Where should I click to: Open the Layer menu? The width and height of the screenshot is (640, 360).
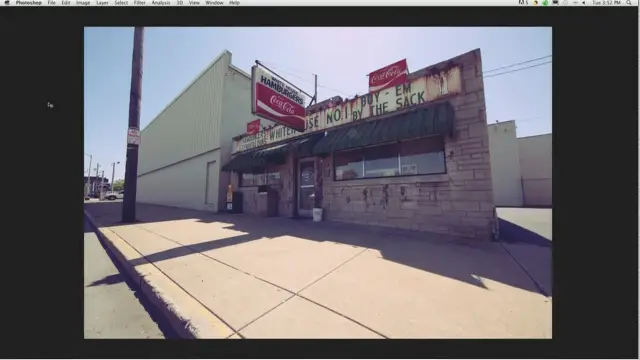coord(102,2)
